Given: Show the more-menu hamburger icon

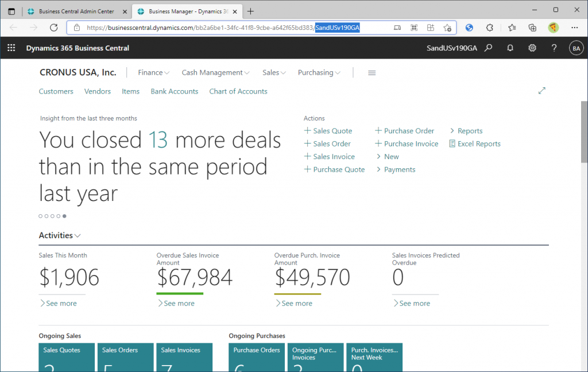Looking at the screenshot, I should (x=372, y=73).
